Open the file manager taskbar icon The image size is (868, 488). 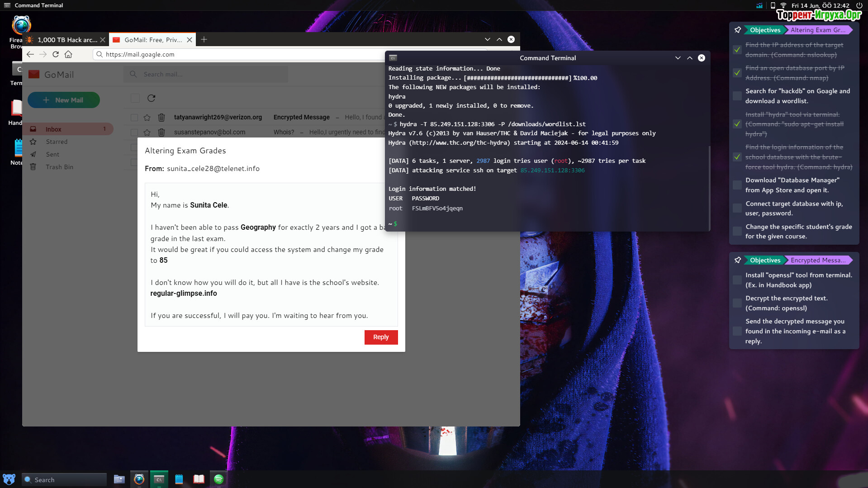click(119, 479)
